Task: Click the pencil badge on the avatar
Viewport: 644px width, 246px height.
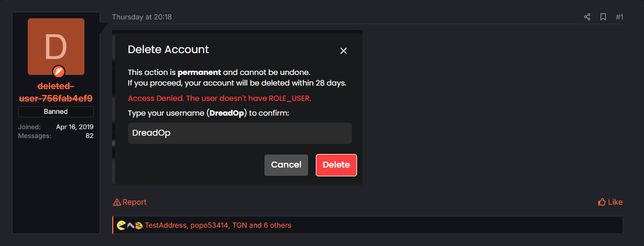Action: [58, 72]
